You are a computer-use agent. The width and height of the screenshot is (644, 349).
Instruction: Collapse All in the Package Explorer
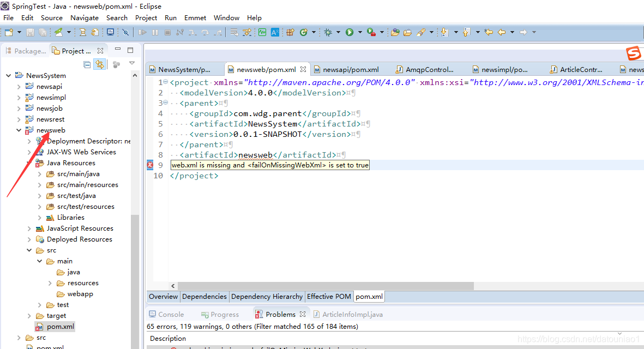(x=87, y=64)
